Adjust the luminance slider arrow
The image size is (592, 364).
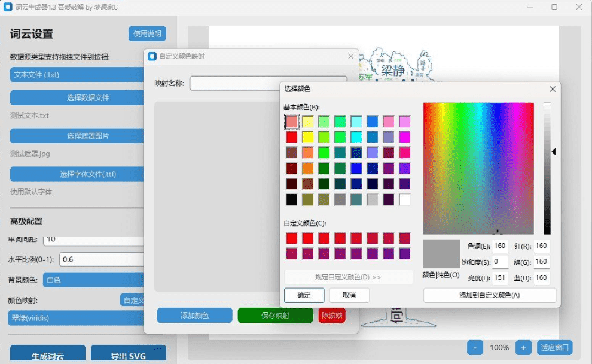pos(554,152)
